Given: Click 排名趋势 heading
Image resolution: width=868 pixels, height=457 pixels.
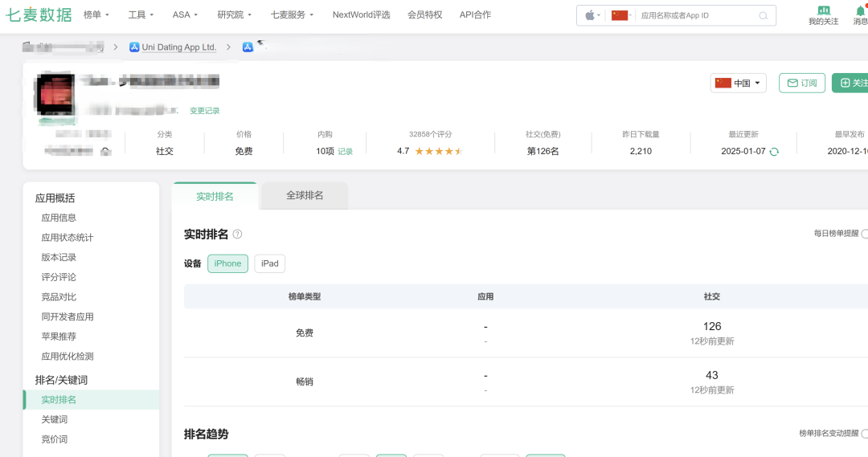Looking at the screenshot, I should 206,435.
